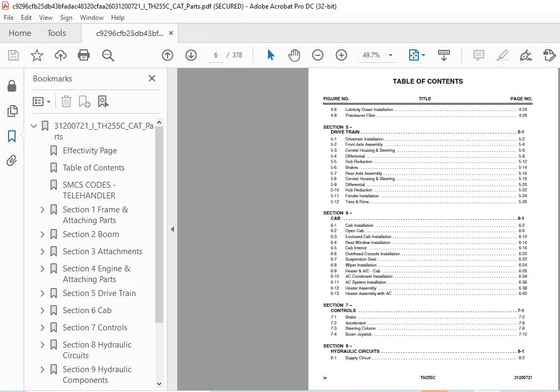
Task: Open the Edit menu
Action: point(26,18)
